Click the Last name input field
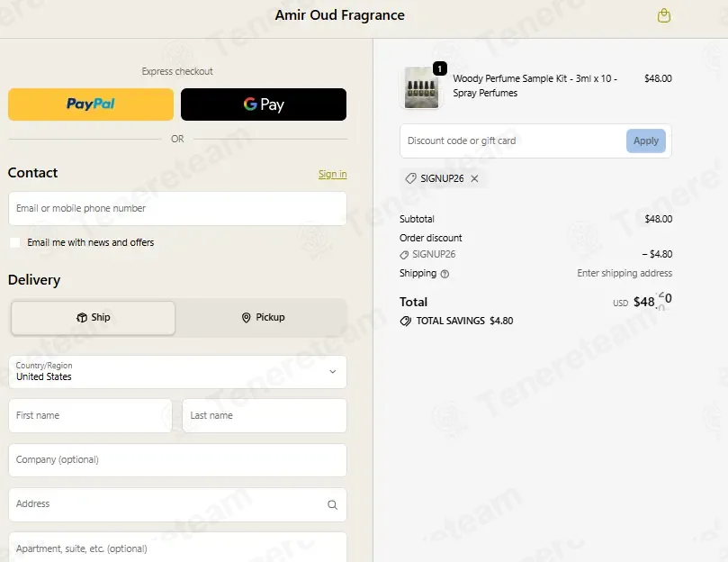The image size is (728, 562). pos(265,415)
